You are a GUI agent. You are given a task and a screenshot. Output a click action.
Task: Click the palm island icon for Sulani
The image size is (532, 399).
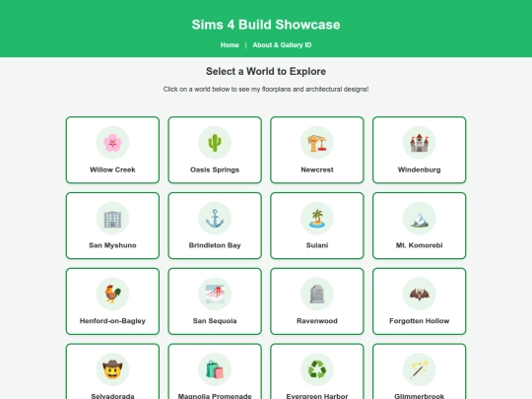[x=317, y=218]
